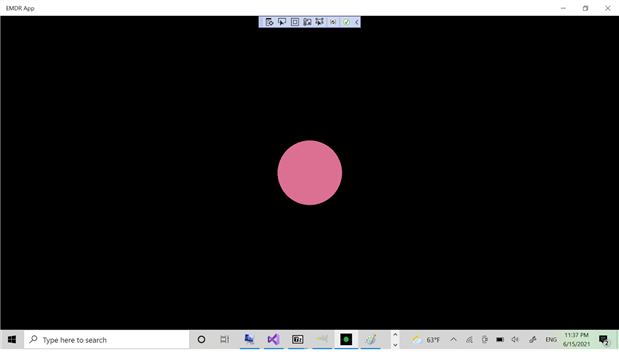619x363 pixels.
Task: Minimize the EMDR App window
Action: pyautogui.click(x=563, y=8)
